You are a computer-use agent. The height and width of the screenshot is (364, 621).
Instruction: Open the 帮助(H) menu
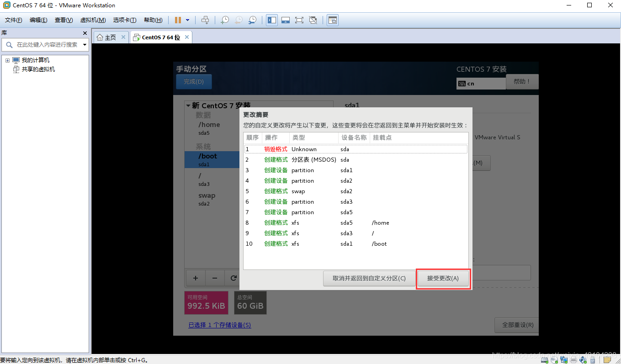click(x=153, y=20)
